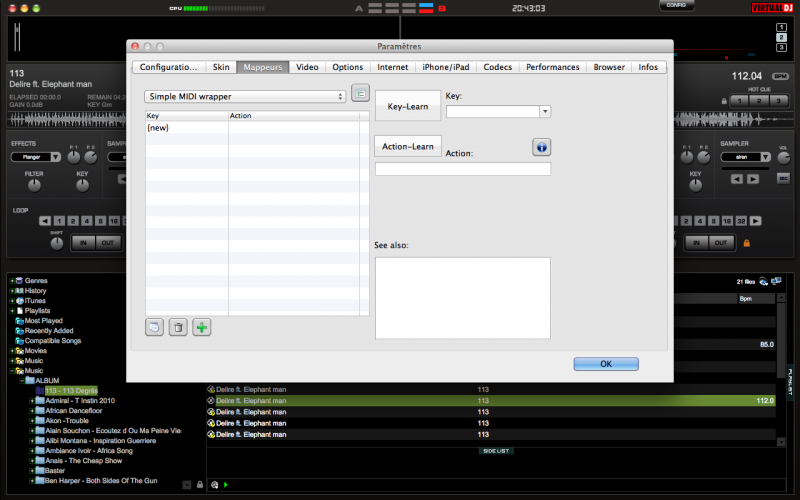Open the Key combo box arrow

[x=545, y=111]
